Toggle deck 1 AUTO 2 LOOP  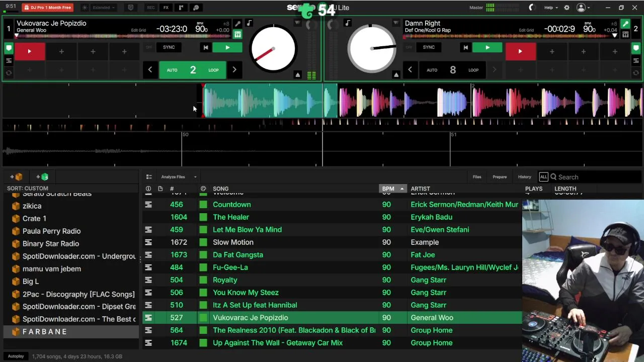click(193, 70)
